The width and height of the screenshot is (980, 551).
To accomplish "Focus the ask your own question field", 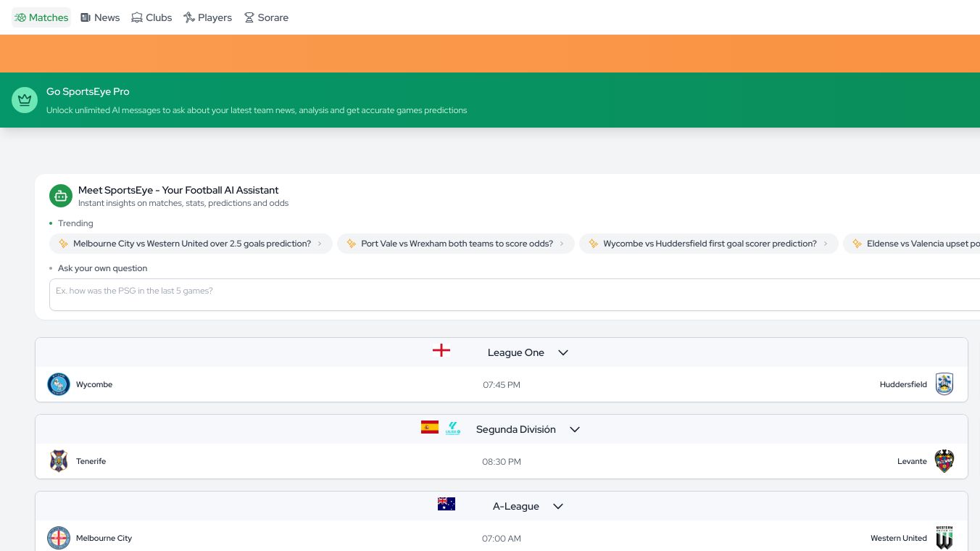I will coord(515,294).
